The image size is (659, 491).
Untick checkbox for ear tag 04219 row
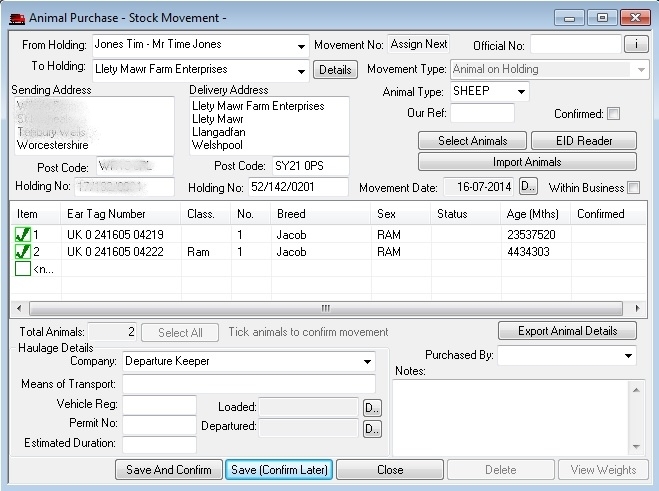coord(23,234)
